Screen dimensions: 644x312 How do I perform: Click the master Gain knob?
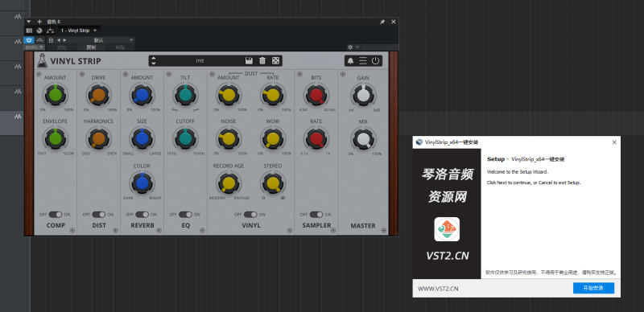click(x=363, y=95)
